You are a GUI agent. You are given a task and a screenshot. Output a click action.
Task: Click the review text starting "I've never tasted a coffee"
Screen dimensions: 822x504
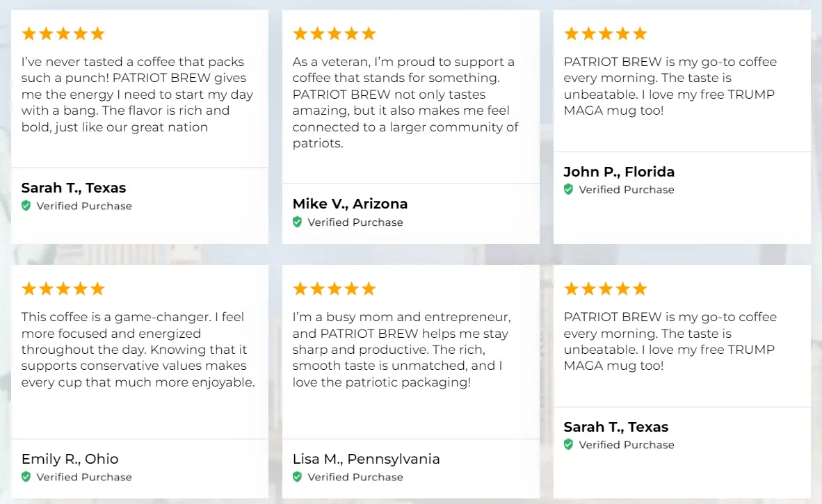coord(138,95)
